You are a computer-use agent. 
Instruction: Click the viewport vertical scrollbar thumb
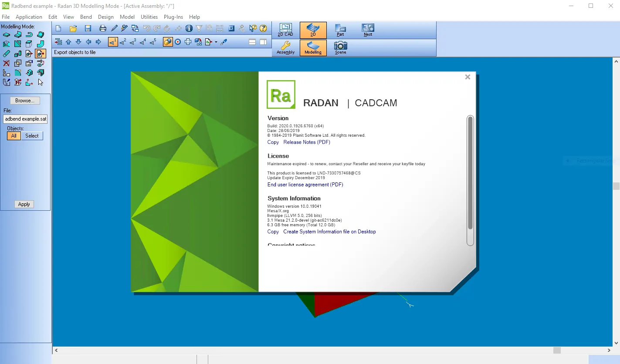(616, 186)
